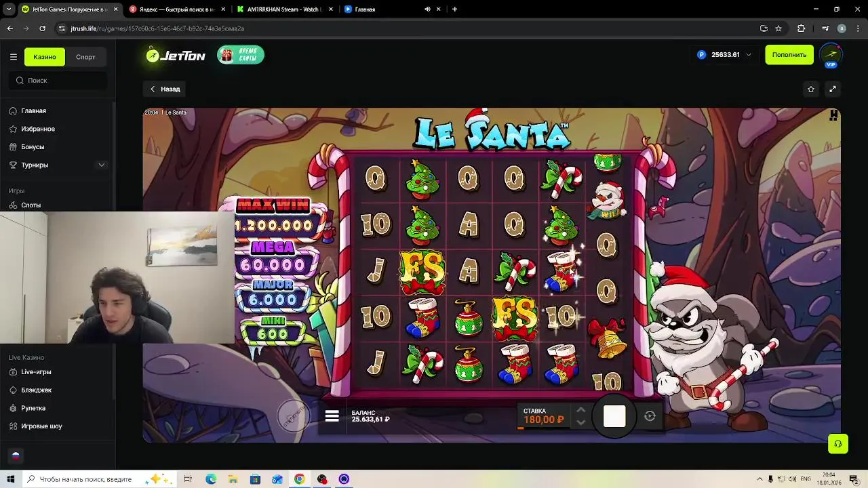Reload the browser page
This screenshot has width=868, height=488.
click(43, 28)
